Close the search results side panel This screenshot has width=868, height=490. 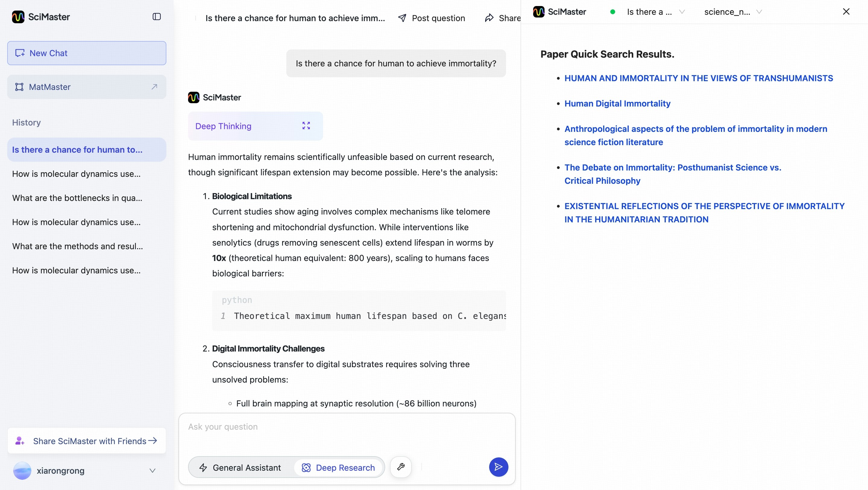(x=846, y=11)
